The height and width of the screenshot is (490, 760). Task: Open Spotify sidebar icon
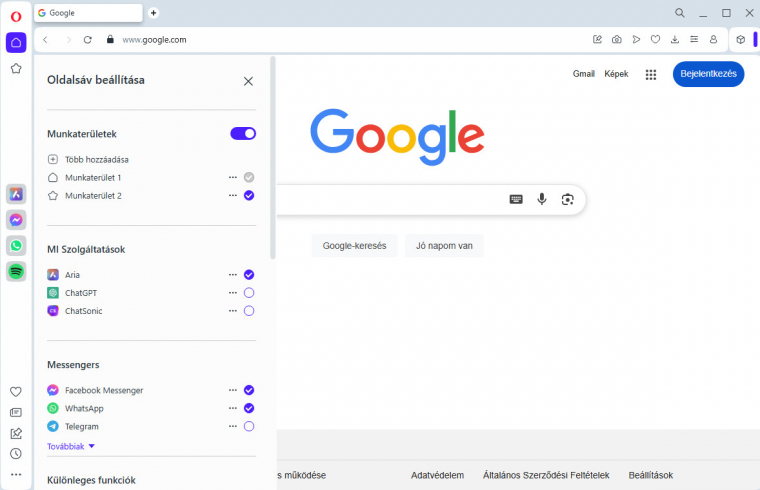click(x=16, y=271)
